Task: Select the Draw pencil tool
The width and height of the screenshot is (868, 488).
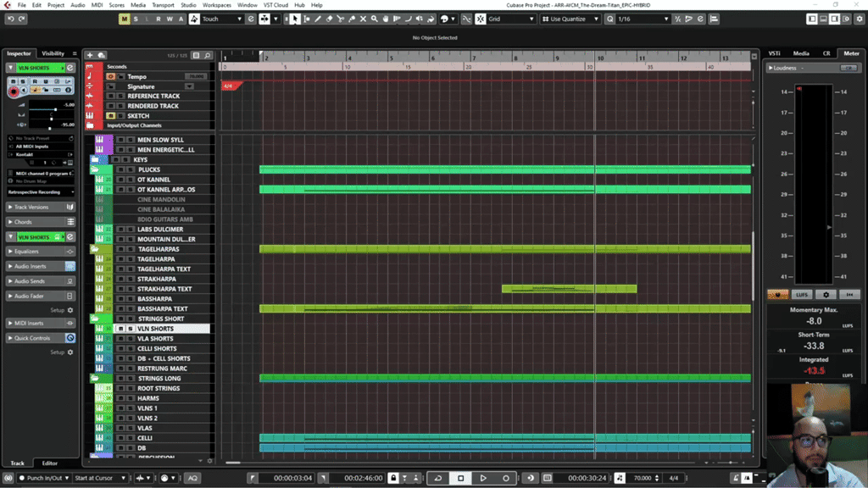Action: [x=318, y=19]
